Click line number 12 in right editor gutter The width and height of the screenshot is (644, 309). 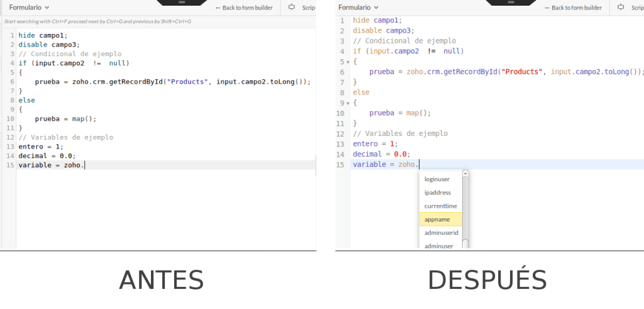pos(340,134)
